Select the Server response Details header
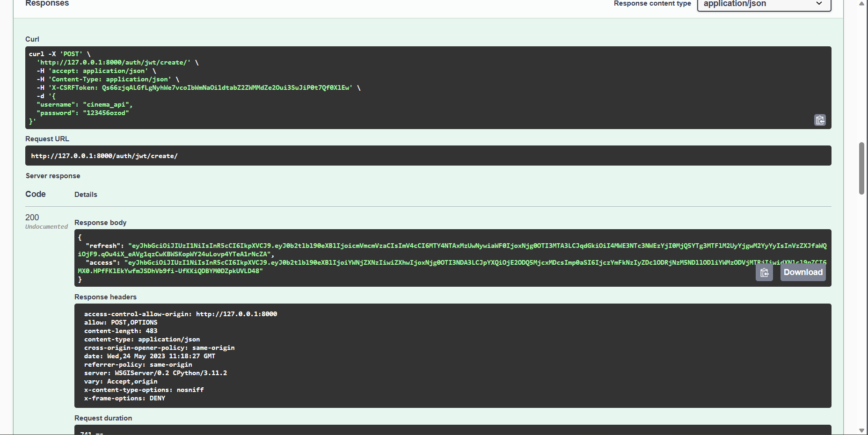The width and height of the screenshot is (868, 435). point(86,194)
